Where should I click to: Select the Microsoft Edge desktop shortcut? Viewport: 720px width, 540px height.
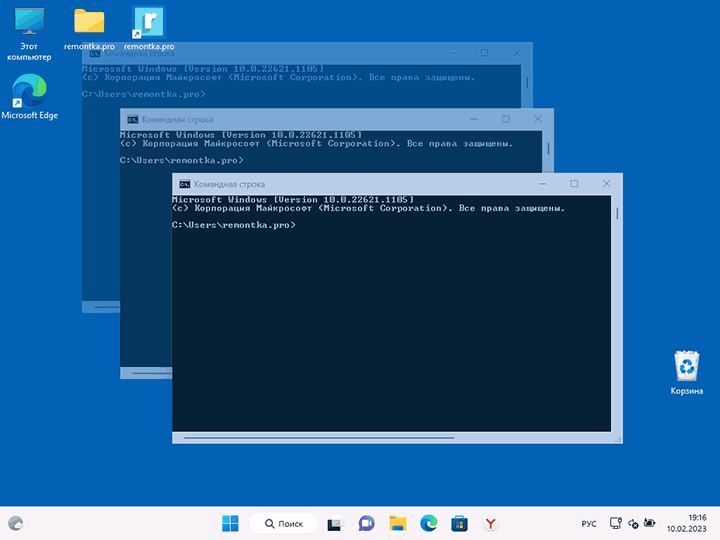click(x=29, y=97)
